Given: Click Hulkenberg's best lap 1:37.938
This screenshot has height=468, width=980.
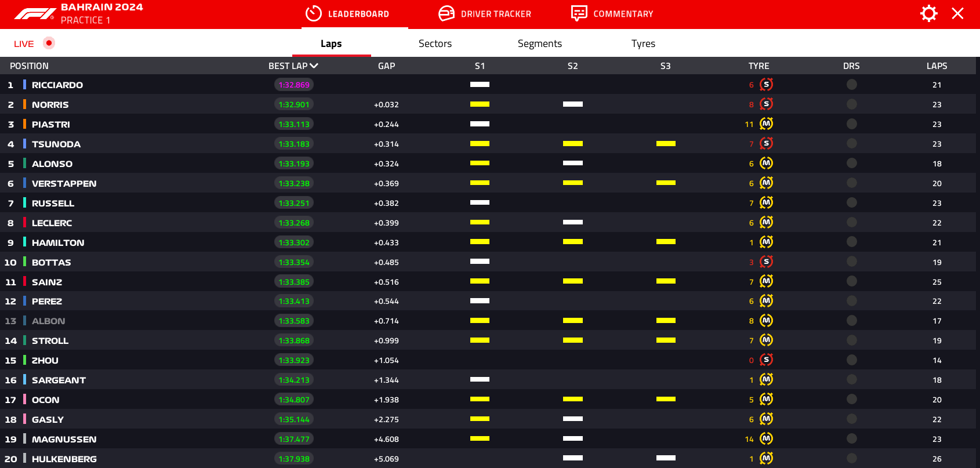Looking at the screenshot, I should pos(294,459).
